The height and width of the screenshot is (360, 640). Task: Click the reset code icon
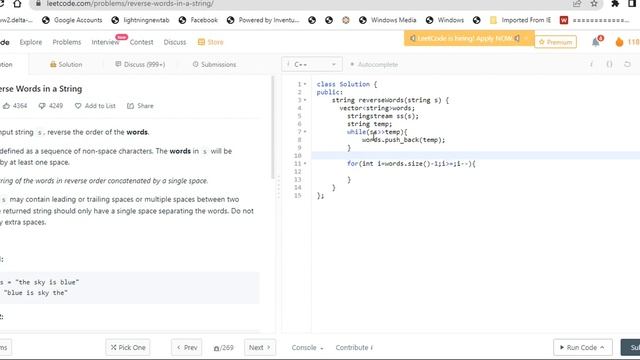[627, 64]
